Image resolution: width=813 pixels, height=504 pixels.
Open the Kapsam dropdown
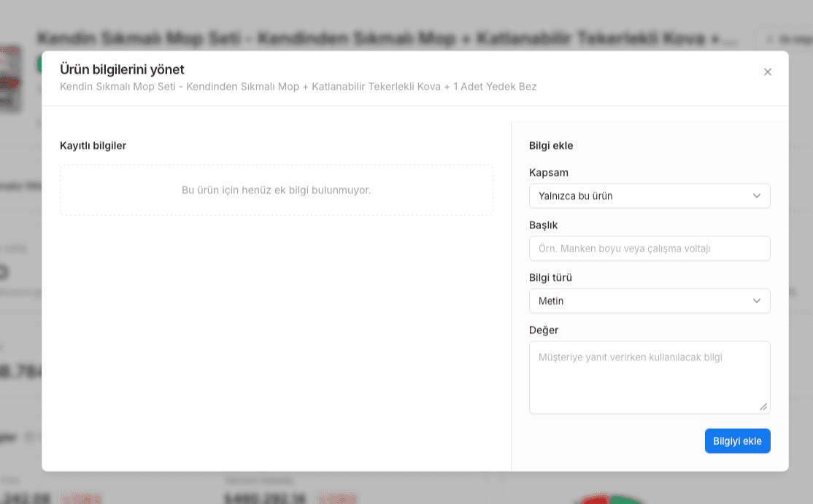pyautogui.click(x=649, y=195)
